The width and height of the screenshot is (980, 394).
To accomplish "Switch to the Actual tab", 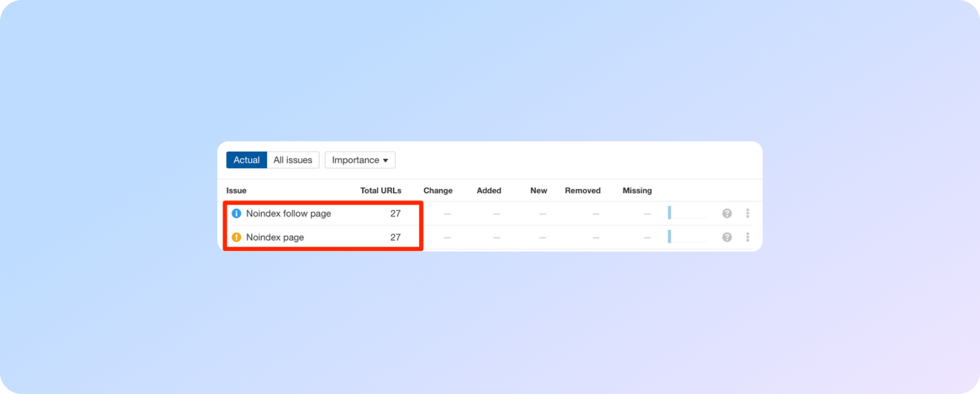I will pyautogui.click(x=246, y=160).
